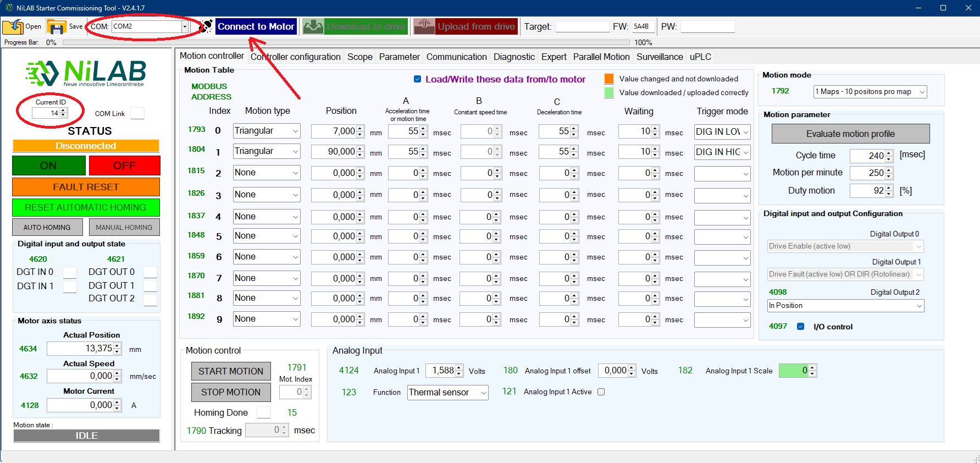Viewport: 980px width, 463px height.
Task: Click the NiLAB logo image
Action: coord(86,74)
